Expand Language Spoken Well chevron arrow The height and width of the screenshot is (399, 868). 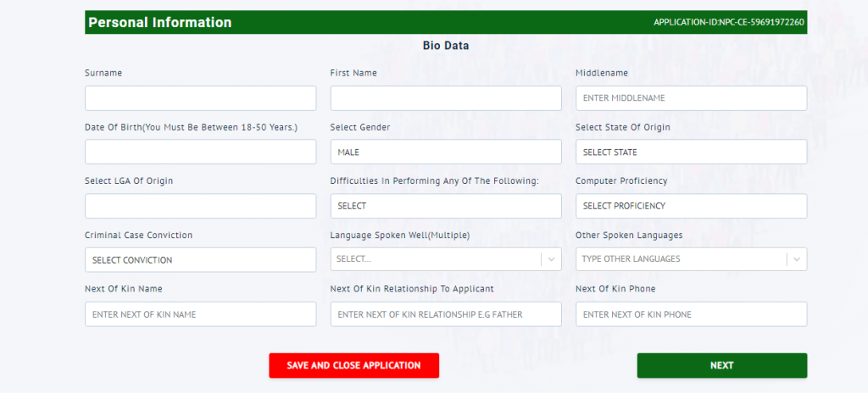coord(551,259)
